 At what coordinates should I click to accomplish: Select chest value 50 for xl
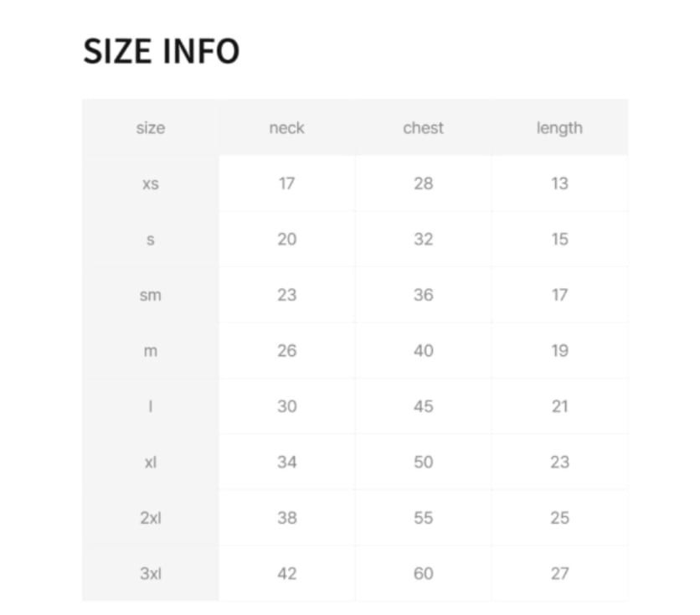point(423,462)
